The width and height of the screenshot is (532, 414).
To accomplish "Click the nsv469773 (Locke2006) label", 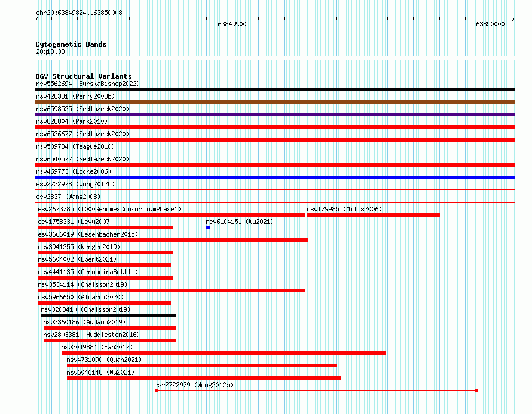I will (74, 171).
